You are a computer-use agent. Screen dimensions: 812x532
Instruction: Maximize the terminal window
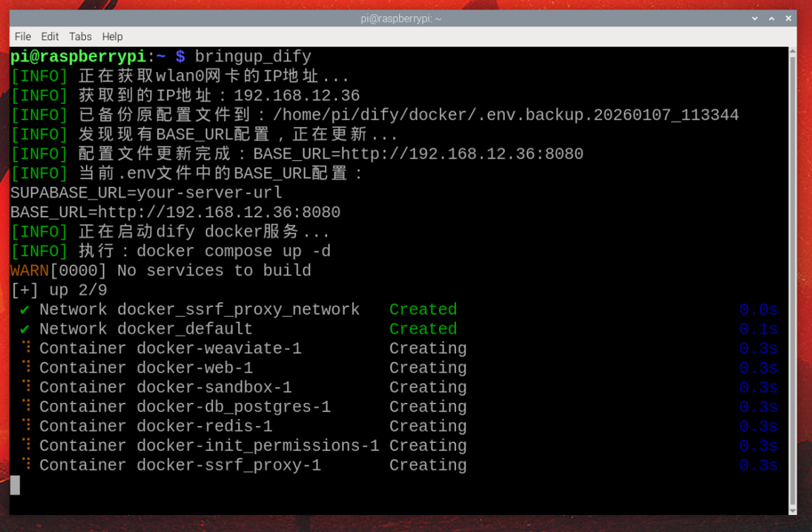(x=772, y=19)
